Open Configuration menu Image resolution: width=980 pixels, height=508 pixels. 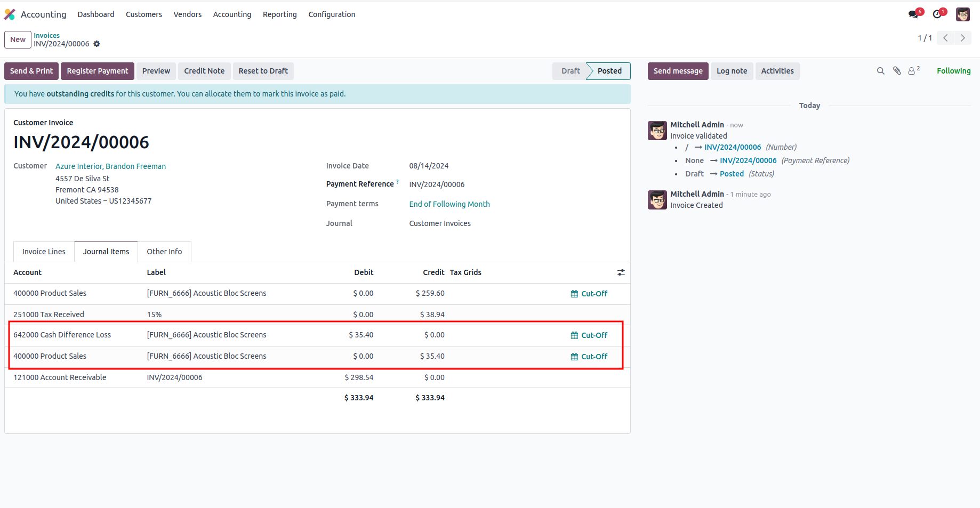pyautogui.click(x=332, y=14)
